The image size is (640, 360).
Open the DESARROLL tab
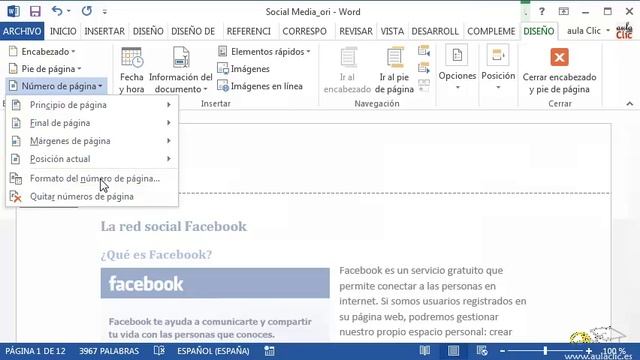435,31
